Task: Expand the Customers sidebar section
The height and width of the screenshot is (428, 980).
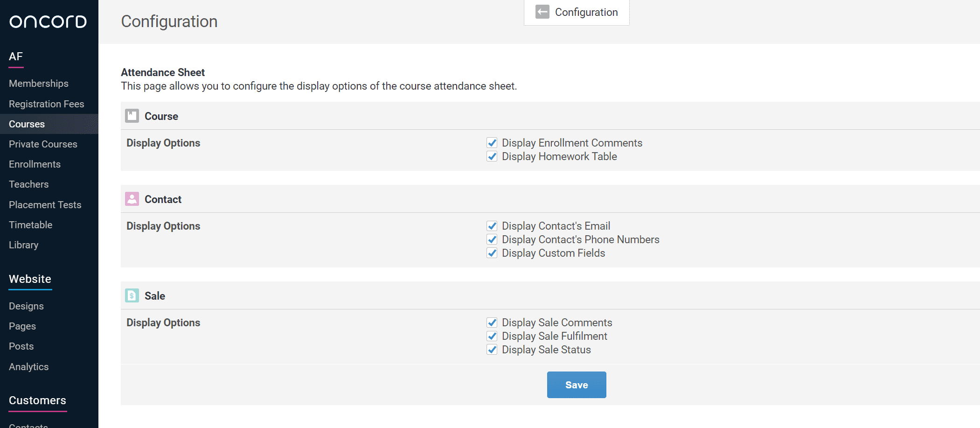Action: (37, 400)
